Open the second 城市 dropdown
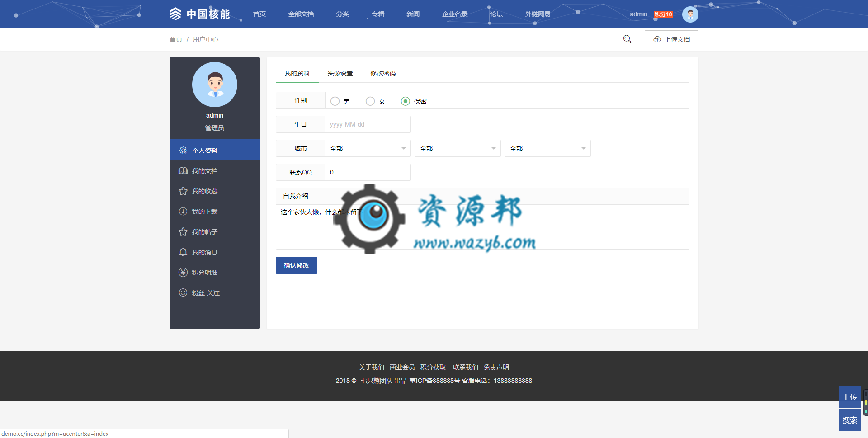Viewport: 868px width, 438px height. (x=458, y=148)
